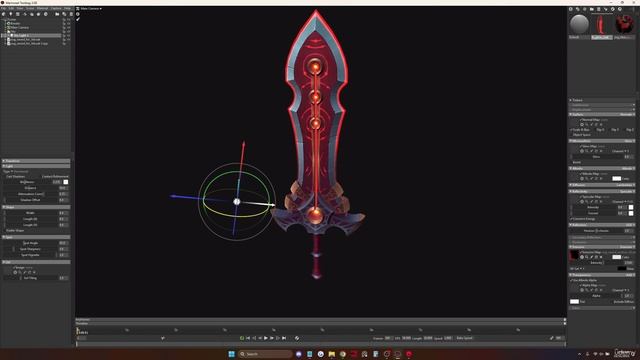The width and height of the screenshot is (640, 360).
Task: Click the Transparency Tint color swatch
Action: point(574,302)
